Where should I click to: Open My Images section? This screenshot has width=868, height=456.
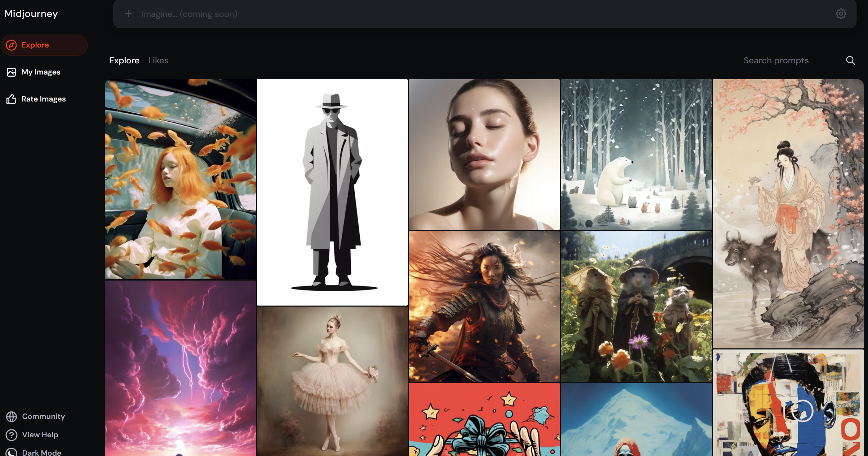(41, 72)
